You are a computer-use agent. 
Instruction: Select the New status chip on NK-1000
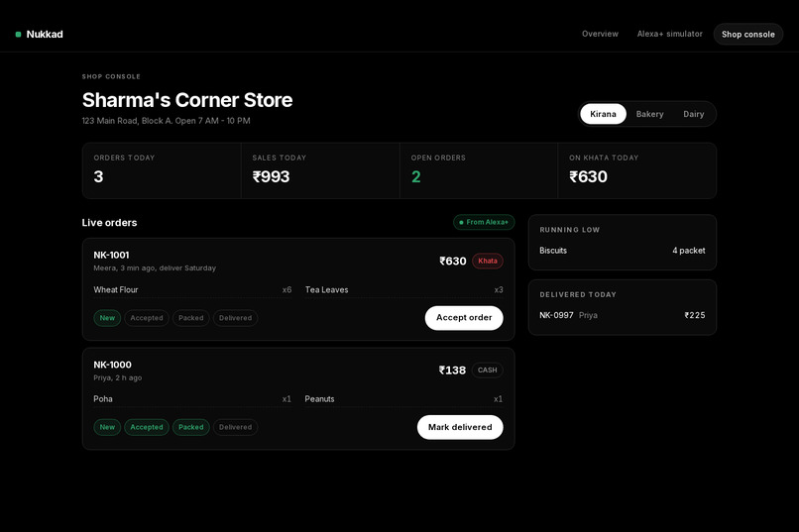click(x=107, y=427)
